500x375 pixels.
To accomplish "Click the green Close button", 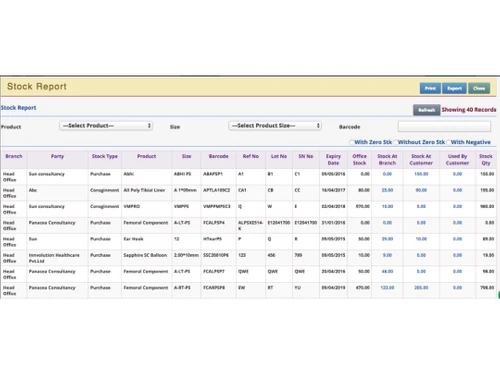I will tap(479, 88).
